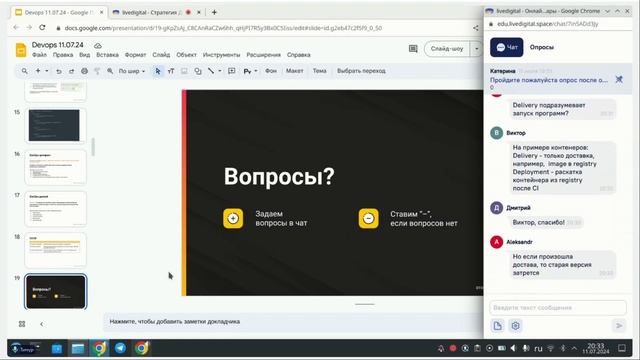Open the Google Slides home logo

point(21,50)
